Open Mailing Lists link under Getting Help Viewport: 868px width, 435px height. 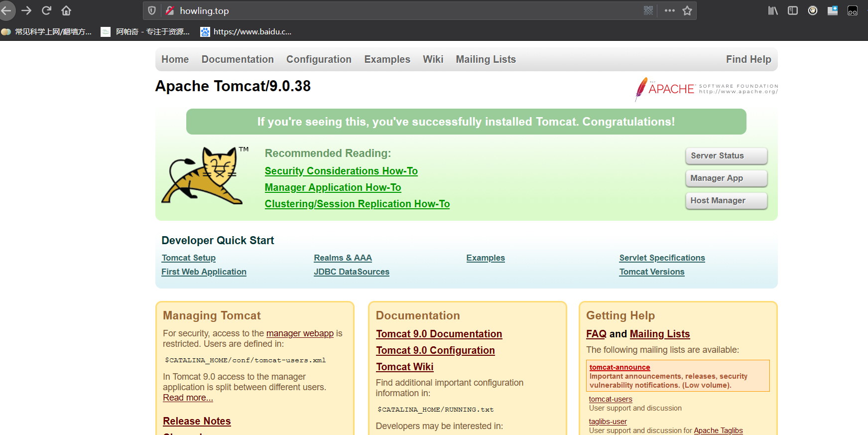(660, 334)
